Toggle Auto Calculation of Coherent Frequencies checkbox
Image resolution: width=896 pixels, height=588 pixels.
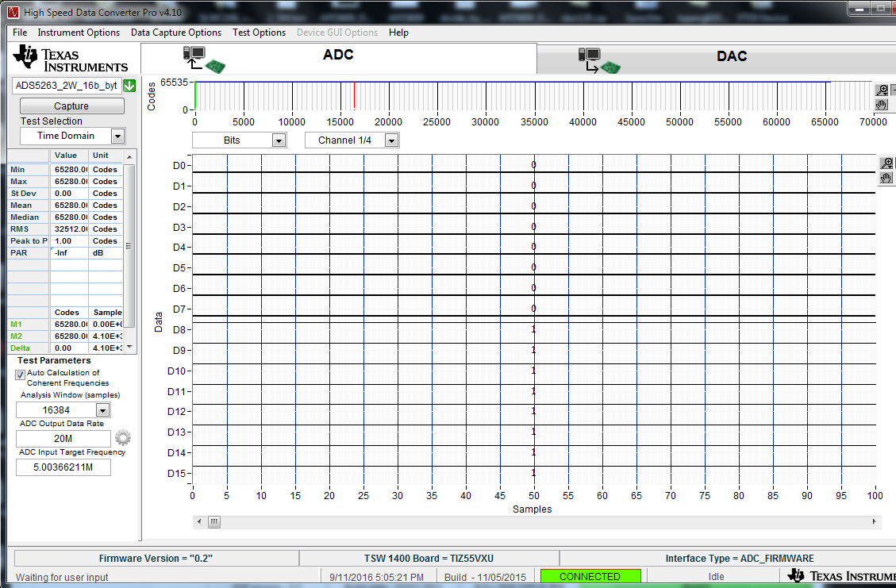21,375
